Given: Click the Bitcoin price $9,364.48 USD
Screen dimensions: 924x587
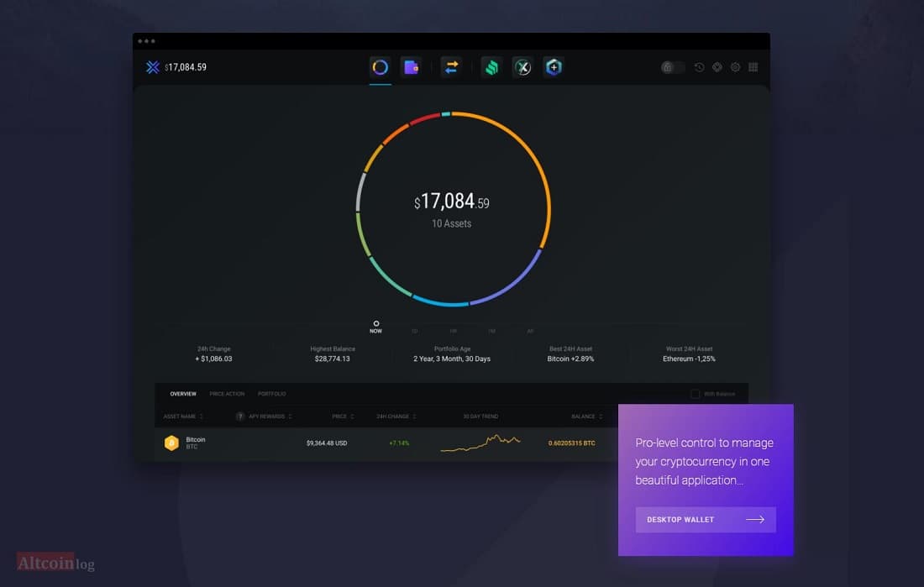Looking at the screenshot, I should pyautogui.click(x=327, y=443).
